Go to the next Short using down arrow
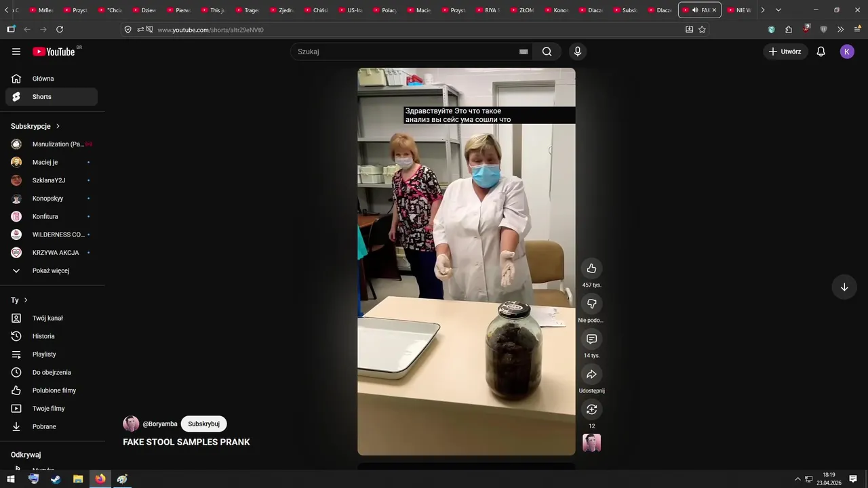This screenshot has width=868, height=488. 844,287
